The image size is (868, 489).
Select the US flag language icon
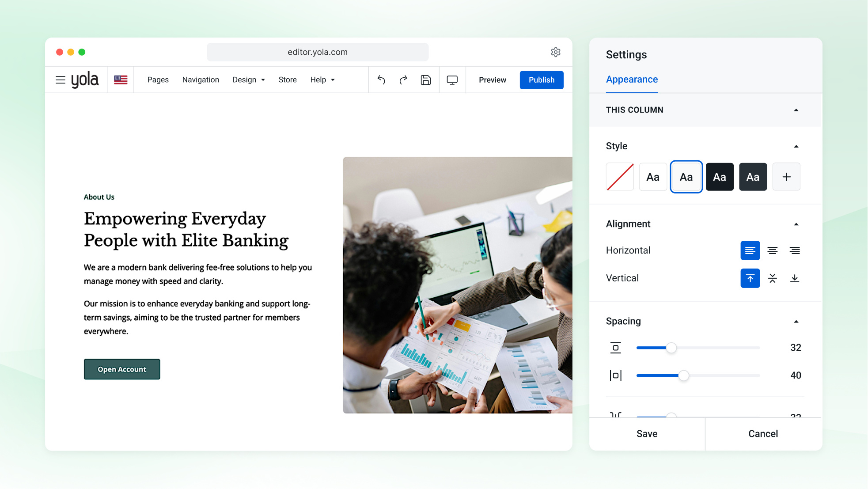pyautogui.click(x=121, y=80)
